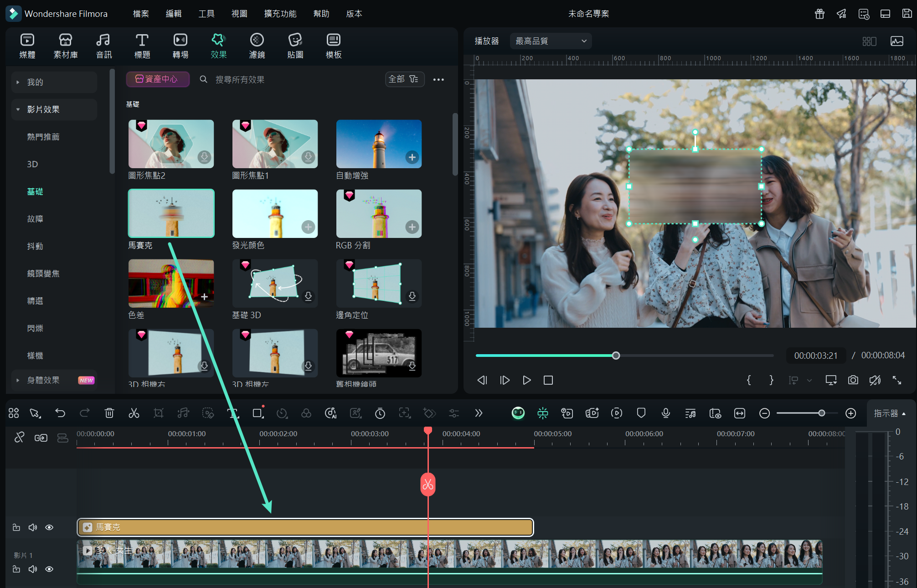Switch to the 濾鏡 tab
This screenshot has width=917, height=588.
click(x=257, y=45)
